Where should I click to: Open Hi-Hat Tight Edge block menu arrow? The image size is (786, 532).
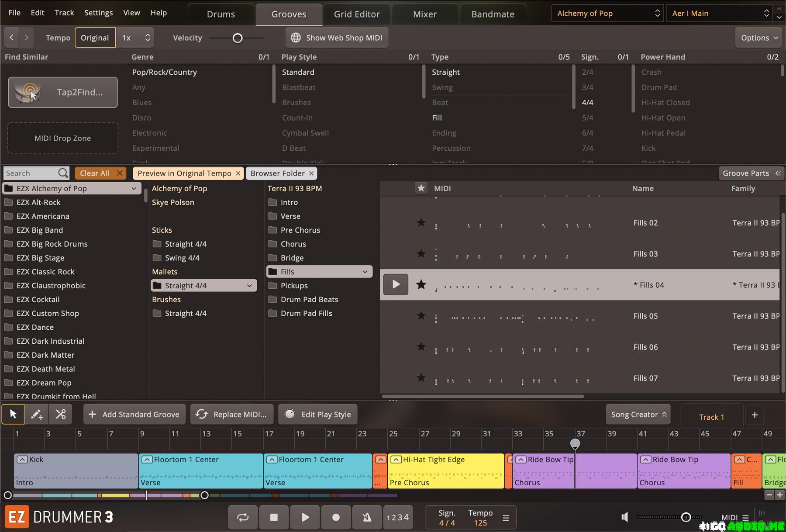tap(396, 459)
